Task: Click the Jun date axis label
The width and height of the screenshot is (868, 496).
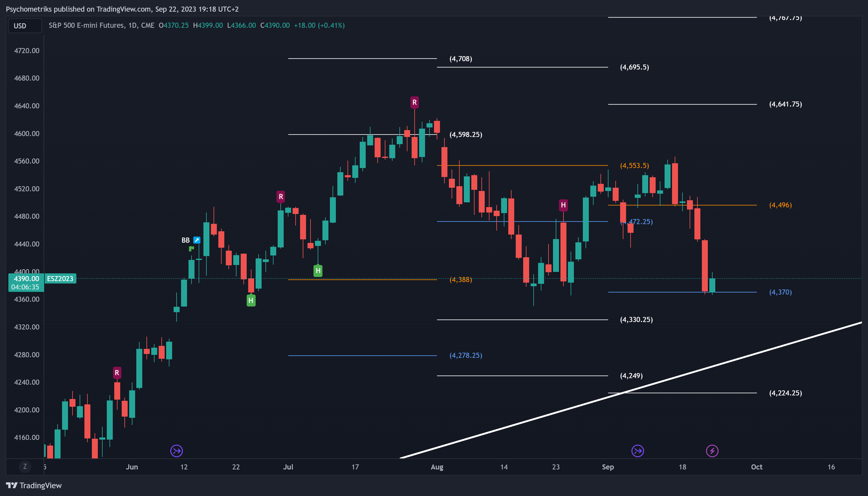Action: click(x=132, y=467)
